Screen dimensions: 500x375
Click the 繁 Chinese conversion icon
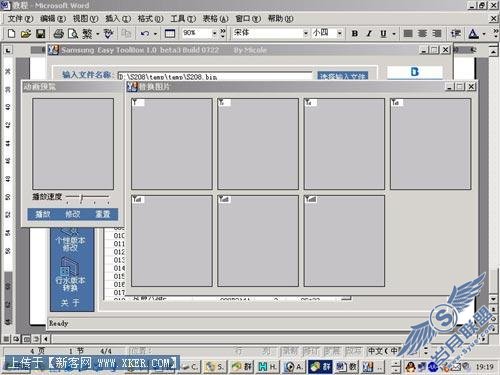(87, 33)
